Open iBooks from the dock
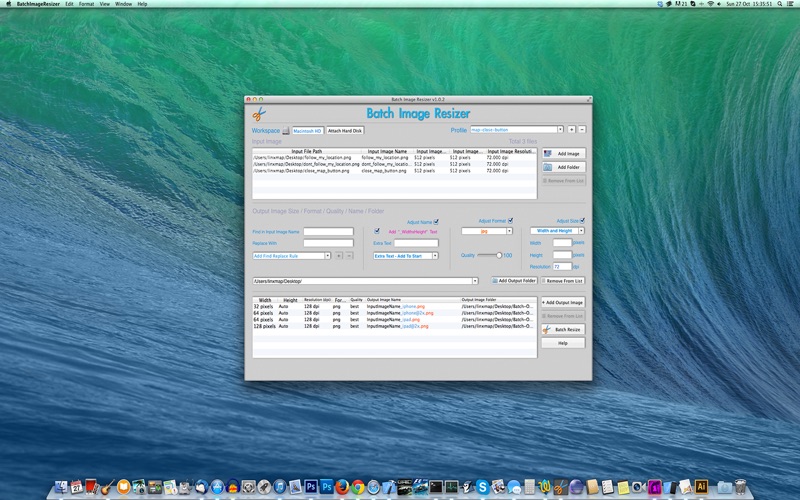Screen dimensions: 800x500 coord(123,487)
